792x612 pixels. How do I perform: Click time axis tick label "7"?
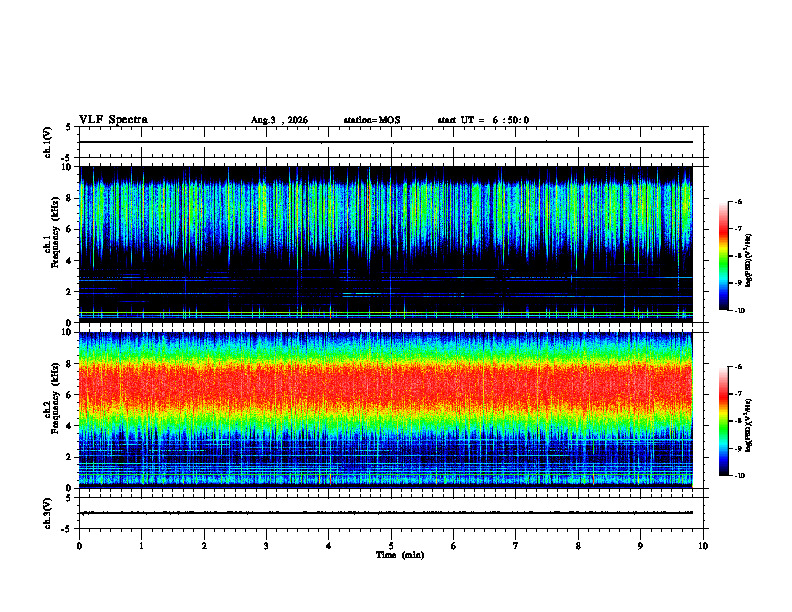pos(516,546)
